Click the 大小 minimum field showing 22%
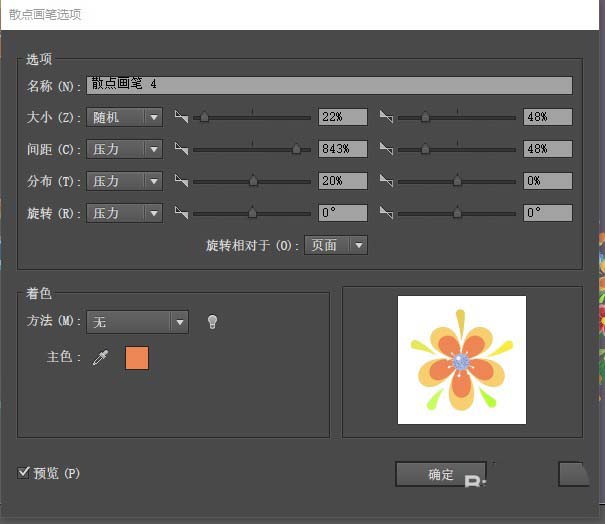This screenshot has width=605, height=524. point(343,117)
